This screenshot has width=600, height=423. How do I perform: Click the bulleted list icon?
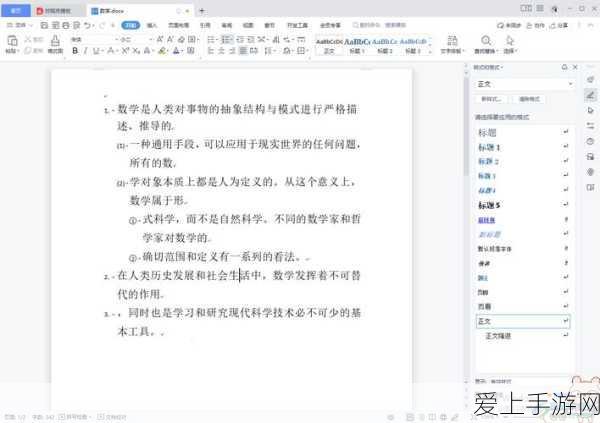211,39
